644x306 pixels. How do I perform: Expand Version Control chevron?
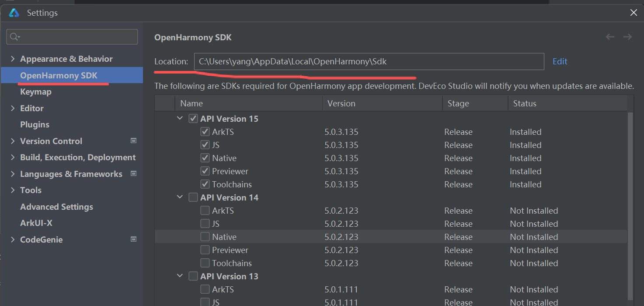[x=13, y=141]
